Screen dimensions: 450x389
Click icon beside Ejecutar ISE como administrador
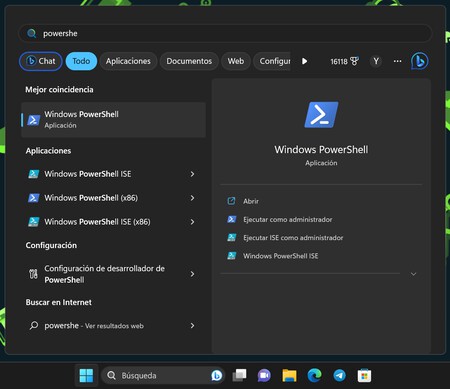tap(232, 237)
